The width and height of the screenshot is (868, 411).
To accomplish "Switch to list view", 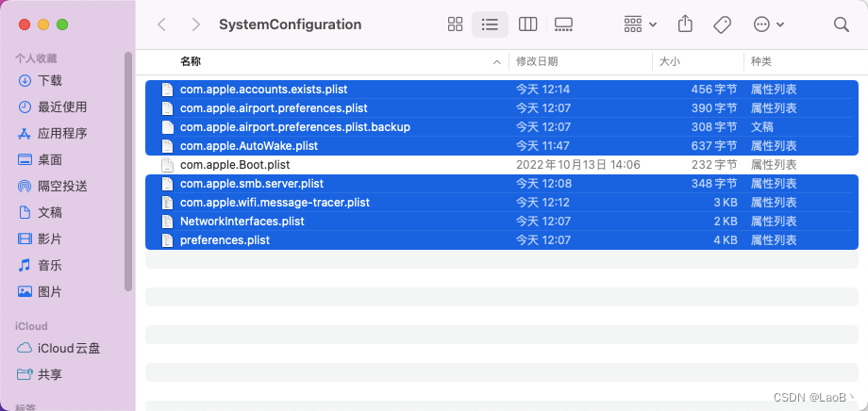I will pos(490,25).
